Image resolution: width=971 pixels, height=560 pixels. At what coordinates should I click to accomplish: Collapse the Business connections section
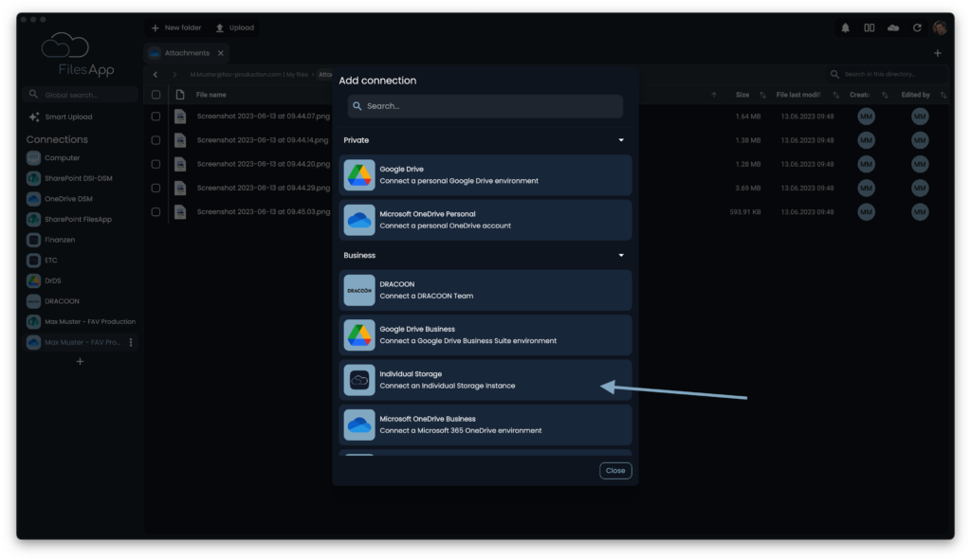(621, 256)
